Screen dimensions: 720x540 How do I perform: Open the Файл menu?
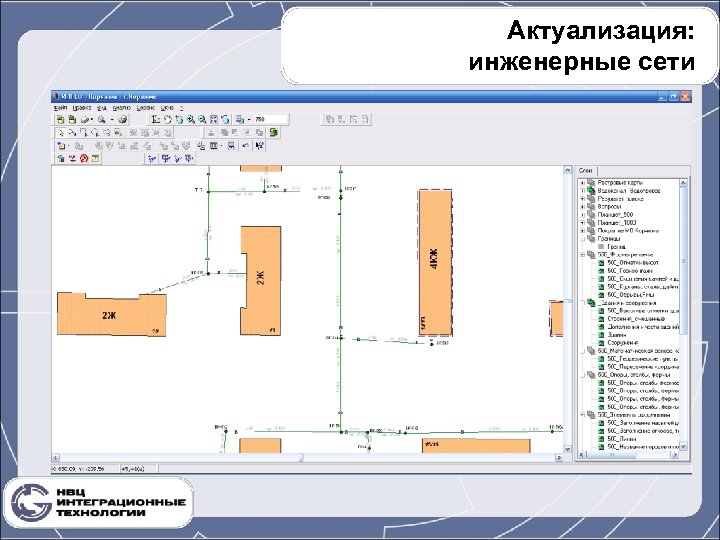tap(60, 107)
